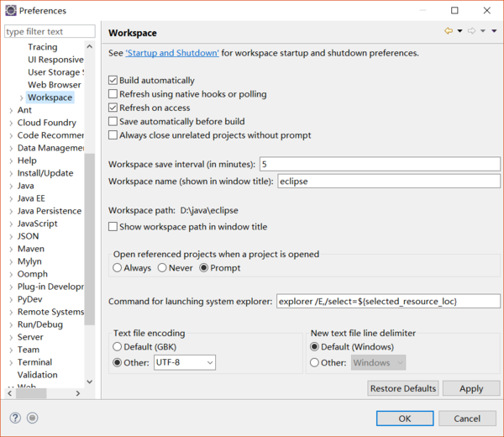Enable Save automatically before build

pos(113,121)
